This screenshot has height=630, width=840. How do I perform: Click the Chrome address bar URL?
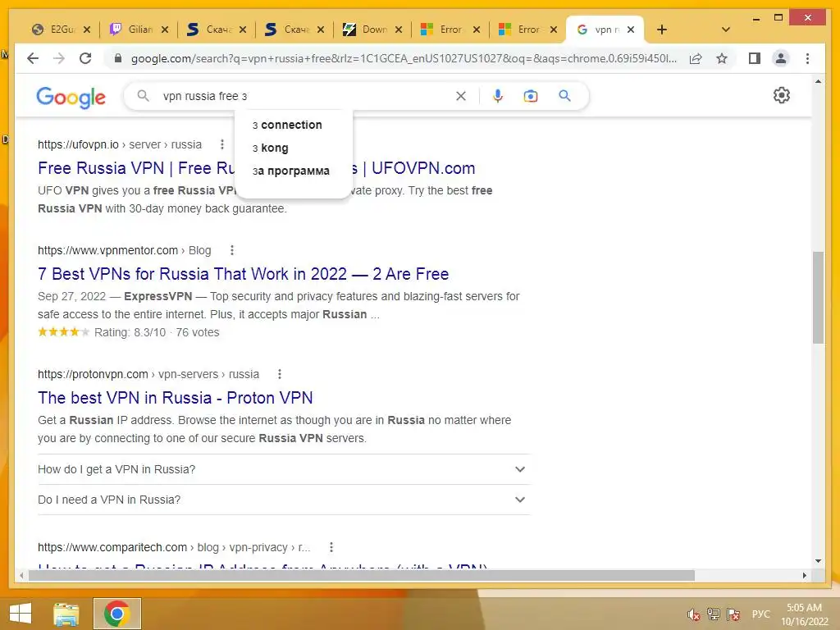(x=404, y=58)
